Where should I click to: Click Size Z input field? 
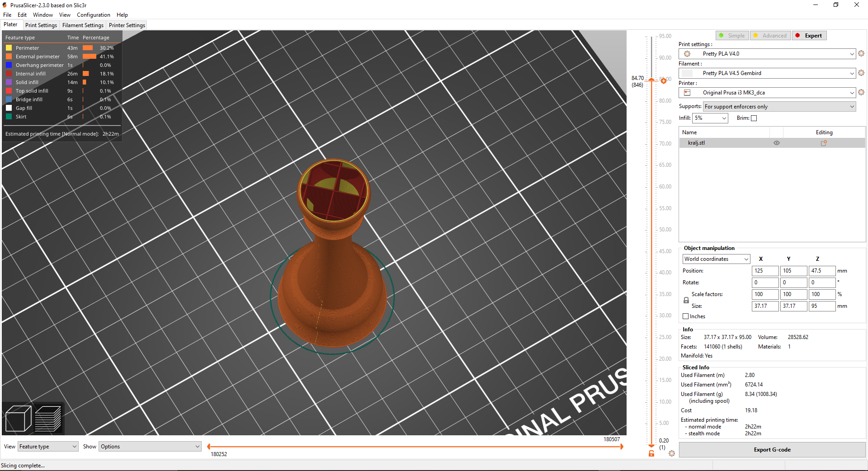[x=822, y=306]
